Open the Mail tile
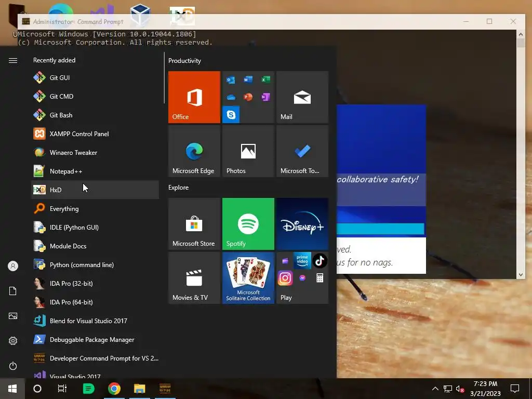532x399 pixels. point(302,97)
